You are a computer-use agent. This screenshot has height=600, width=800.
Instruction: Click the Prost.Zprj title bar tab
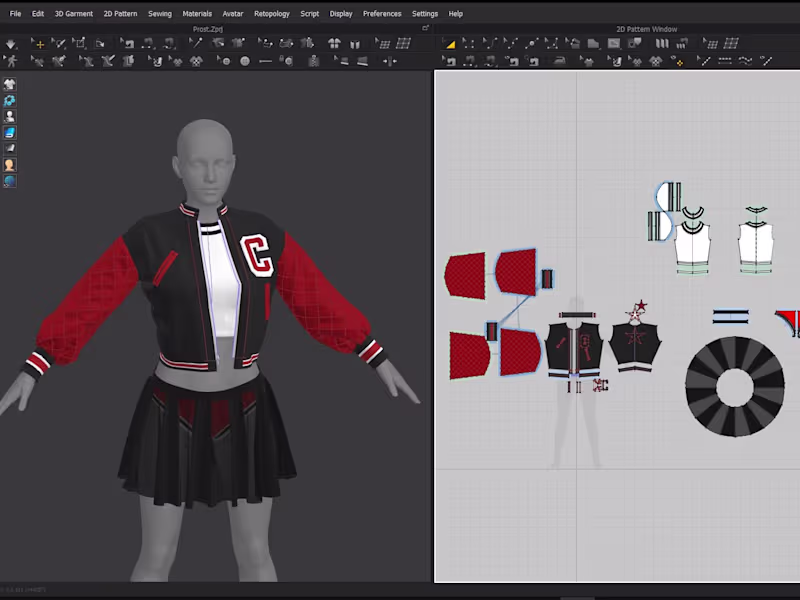[208, 29]
